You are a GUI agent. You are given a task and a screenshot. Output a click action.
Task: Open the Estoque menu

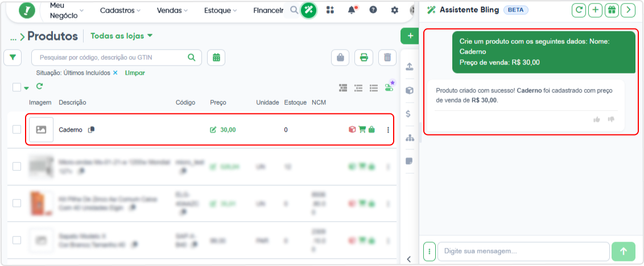[x=220, y=10]
